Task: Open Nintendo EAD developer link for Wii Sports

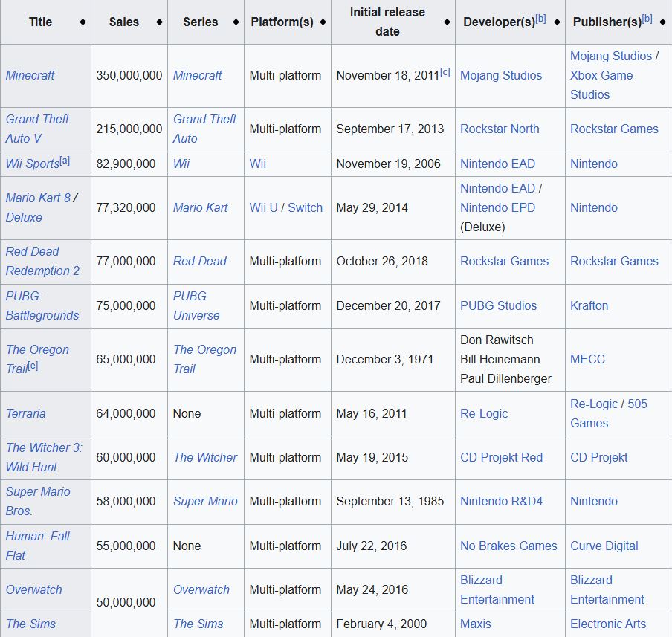Action: coord(497,164)
